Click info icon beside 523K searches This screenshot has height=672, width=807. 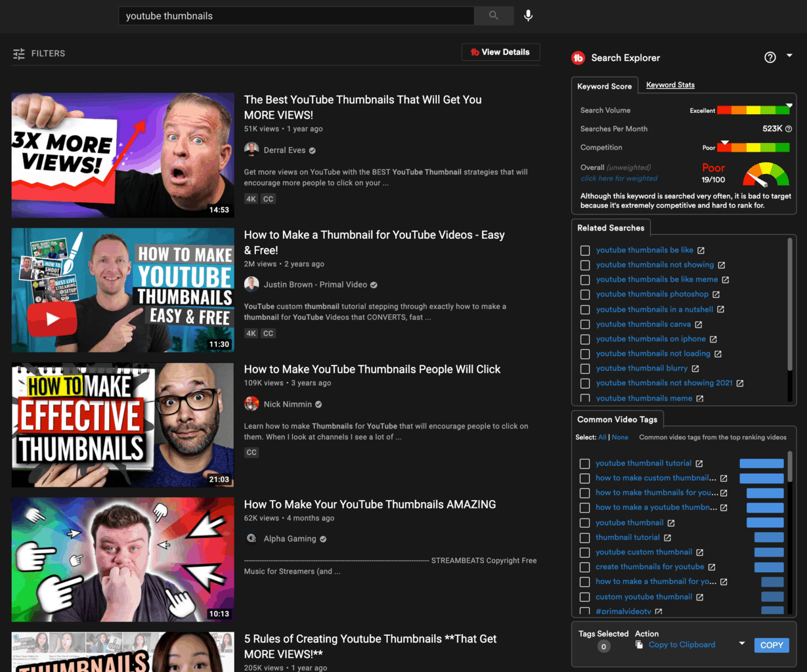pyautogui.click(x=789, y=129)
